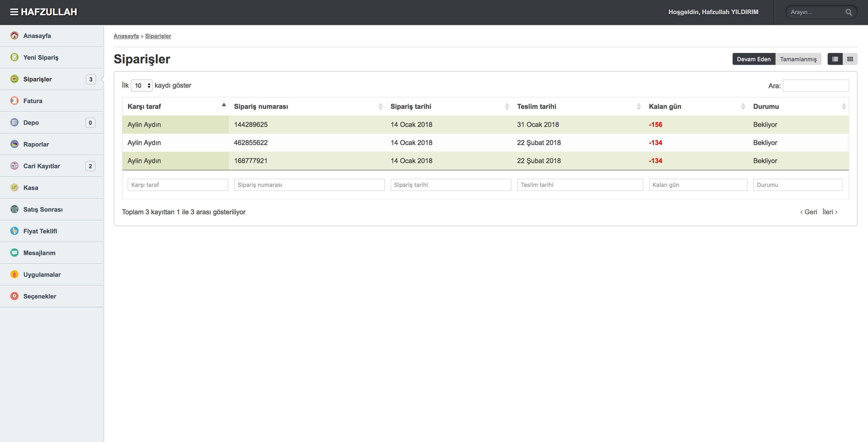
Task: Select the Devam Eden toggle
Action: [754, 59]
